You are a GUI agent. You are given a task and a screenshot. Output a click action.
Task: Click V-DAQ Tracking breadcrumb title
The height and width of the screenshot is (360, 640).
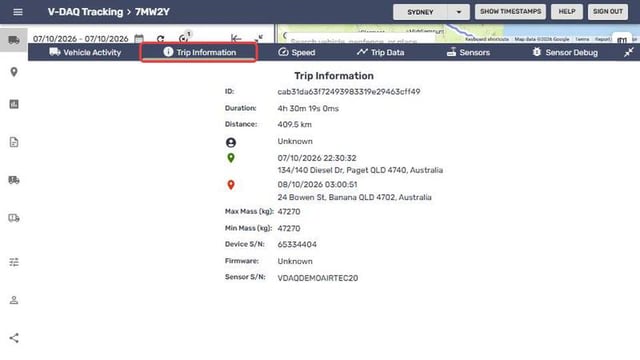pos(85,12)
